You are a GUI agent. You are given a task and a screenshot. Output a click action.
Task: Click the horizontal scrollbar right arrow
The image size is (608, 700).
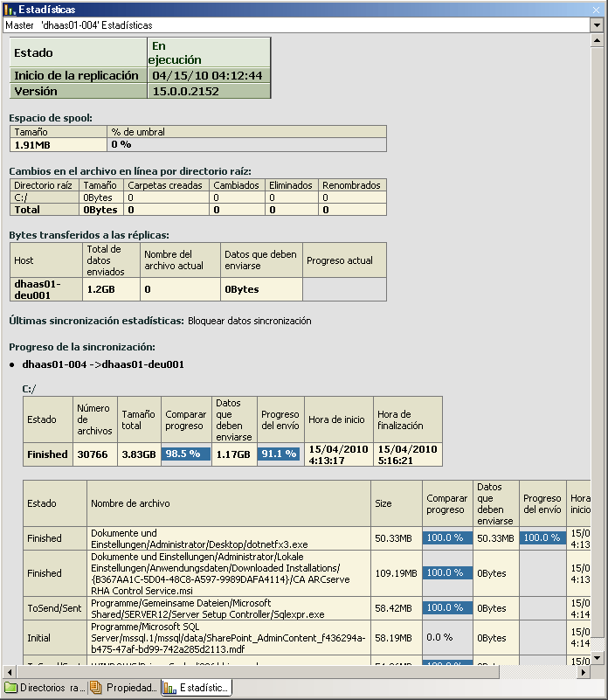coord(583,672)
